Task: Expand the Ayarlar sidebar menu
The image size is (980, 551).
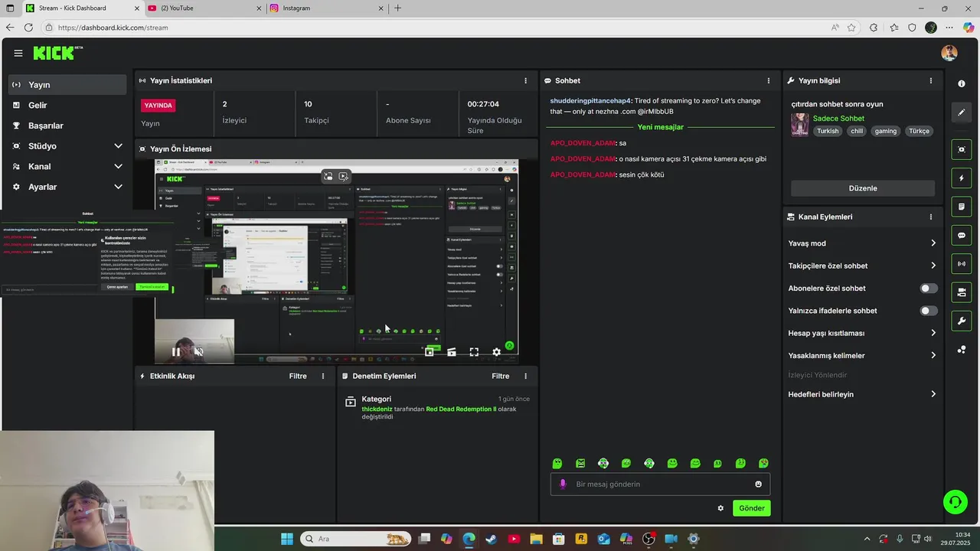Action: [x=67, y=187]
